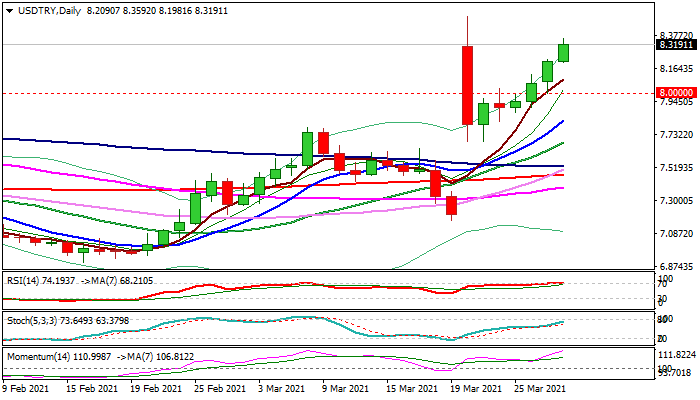Click the latest green candle at far right

pyautogui.click(x=563, y=52)
